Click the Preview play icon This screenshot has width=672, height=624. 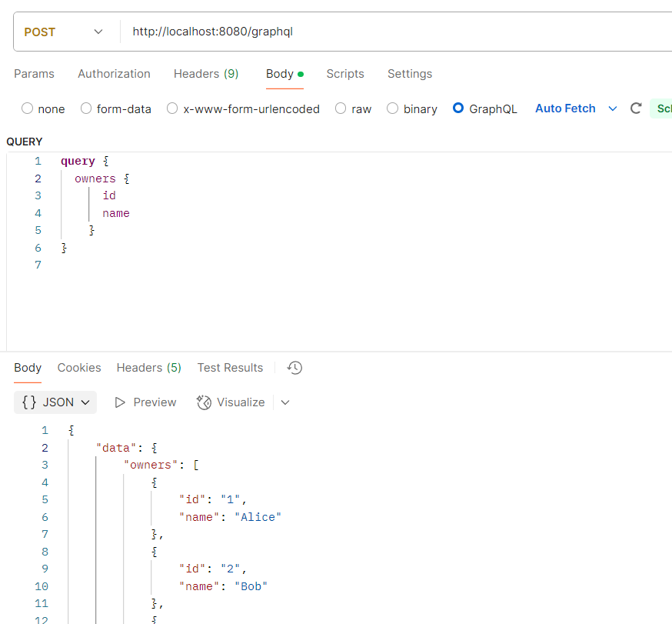(120, 402)
